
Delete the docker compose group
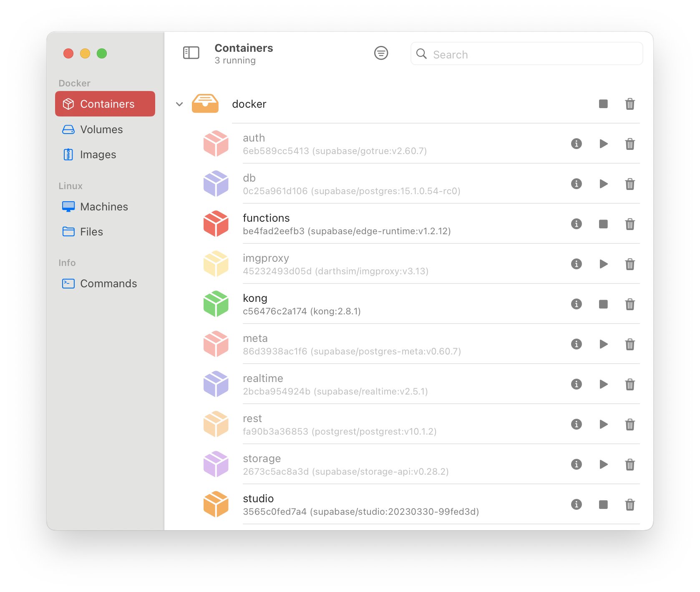click(x=630, y=104)
